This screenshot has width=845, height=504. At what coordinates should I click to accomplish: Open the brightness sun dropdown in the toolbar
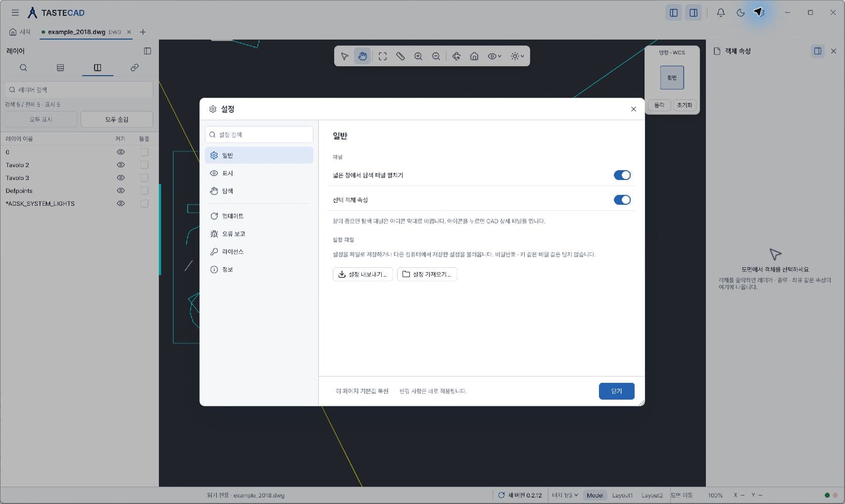[x=517, y=56]
